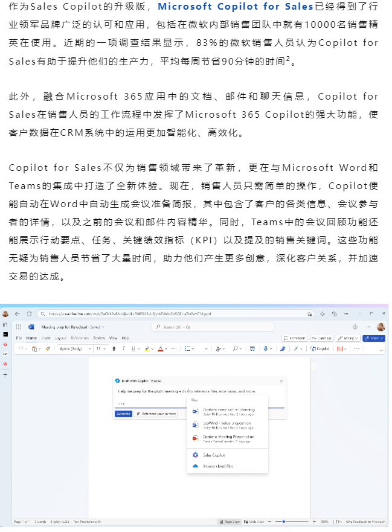The image size is (392, 532).
Task: Switch to the Home ribbon tab
Action: [31, 338]
